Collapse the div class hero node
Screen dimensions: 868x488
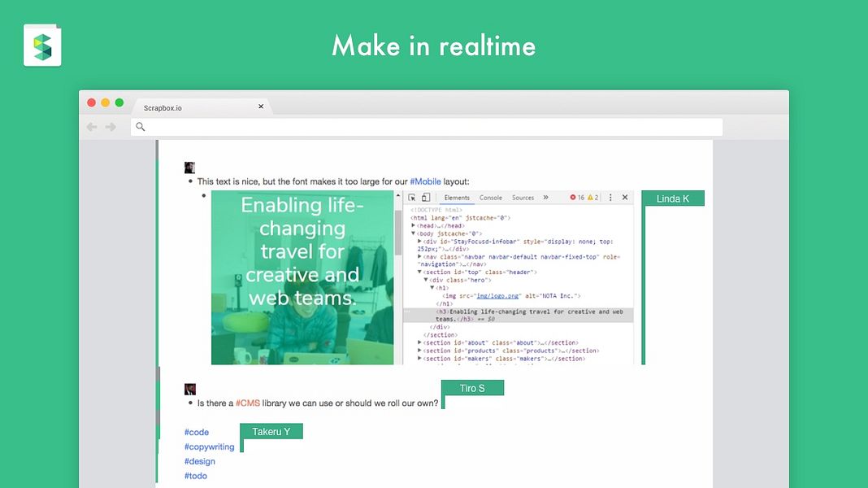tap(426, 280)
